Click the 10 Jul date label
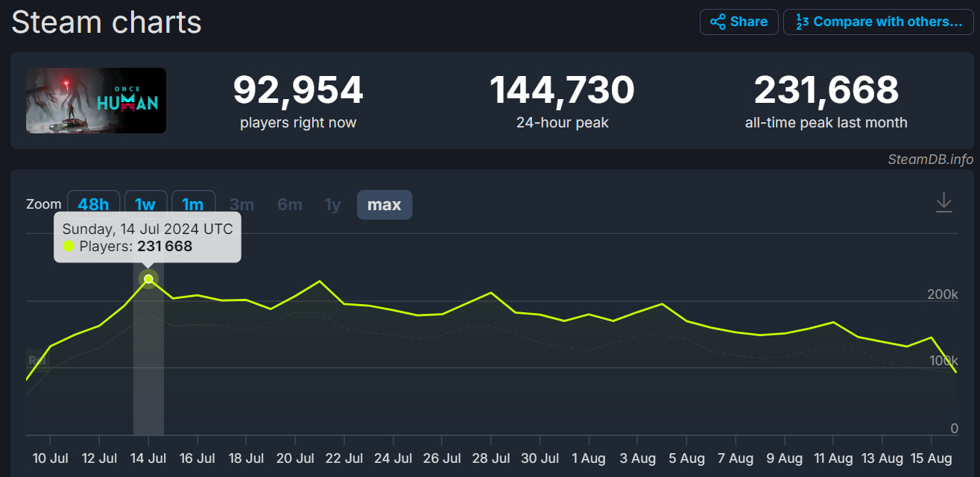 [50, 458]
